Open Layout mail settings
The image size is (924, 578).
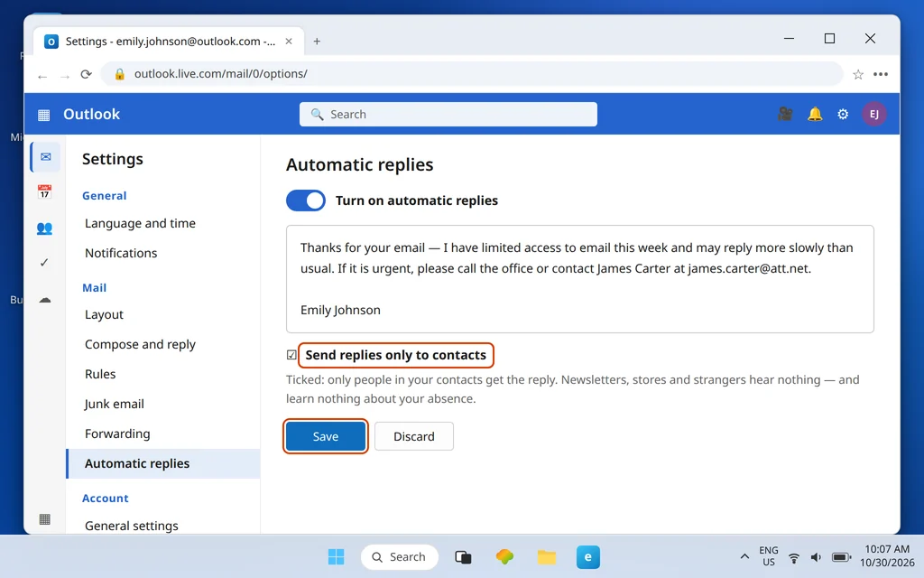(x=105, y=315)
